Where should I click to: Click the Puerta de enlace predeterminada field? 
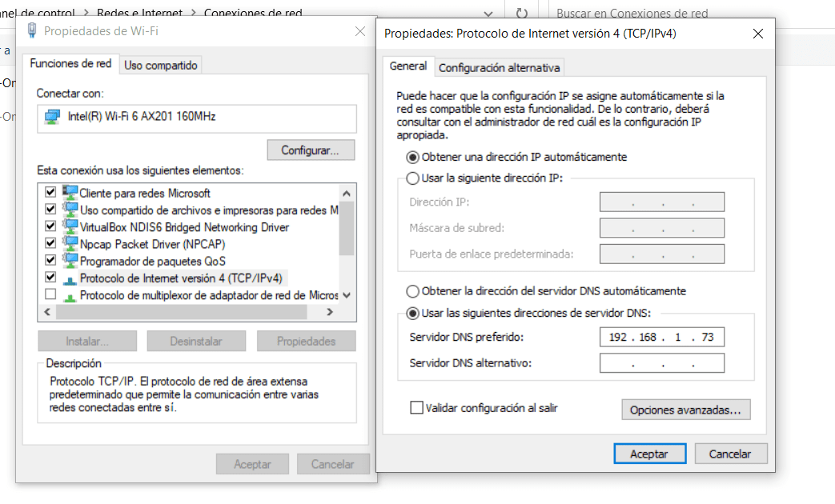tap(662, 254)
